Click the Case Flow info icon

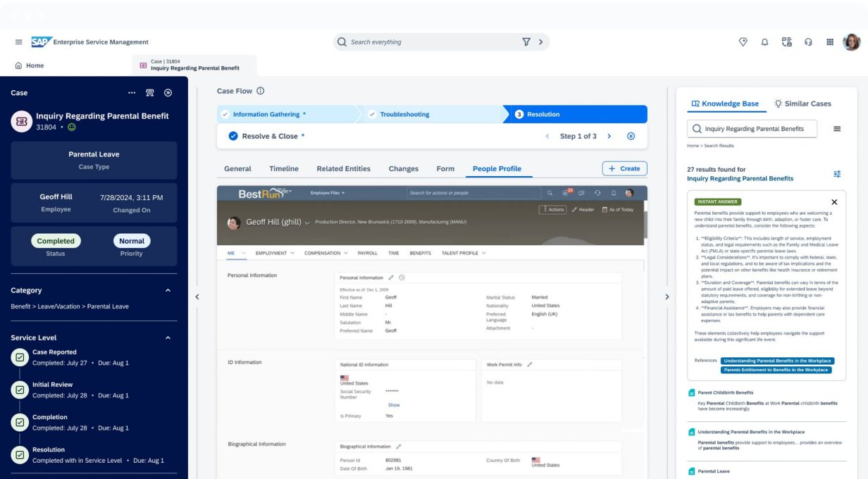click(x=261, y=91)
